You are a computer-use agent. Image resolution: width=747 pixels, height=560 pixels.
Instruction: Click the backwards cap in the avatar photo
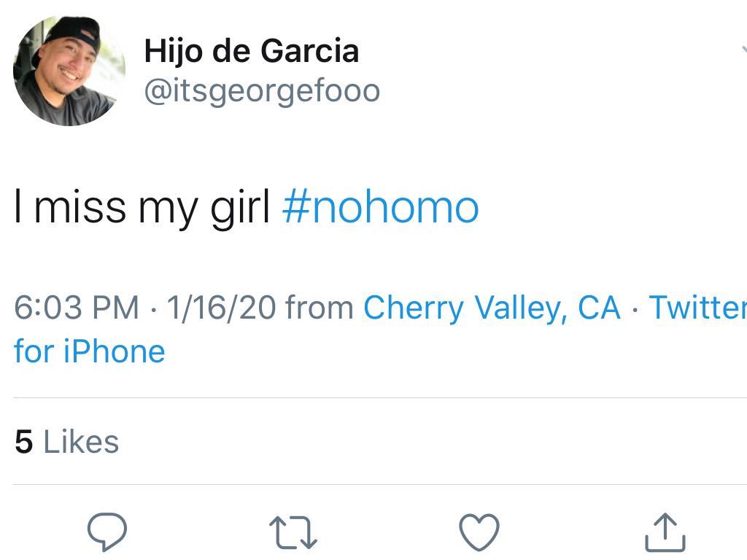pos(75,31)
